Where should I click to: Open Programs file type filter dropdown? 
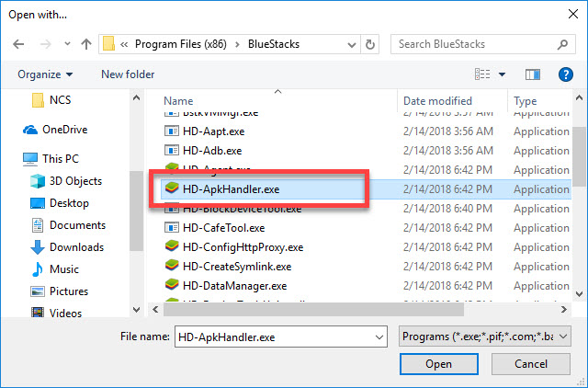[x=485, y=337]
